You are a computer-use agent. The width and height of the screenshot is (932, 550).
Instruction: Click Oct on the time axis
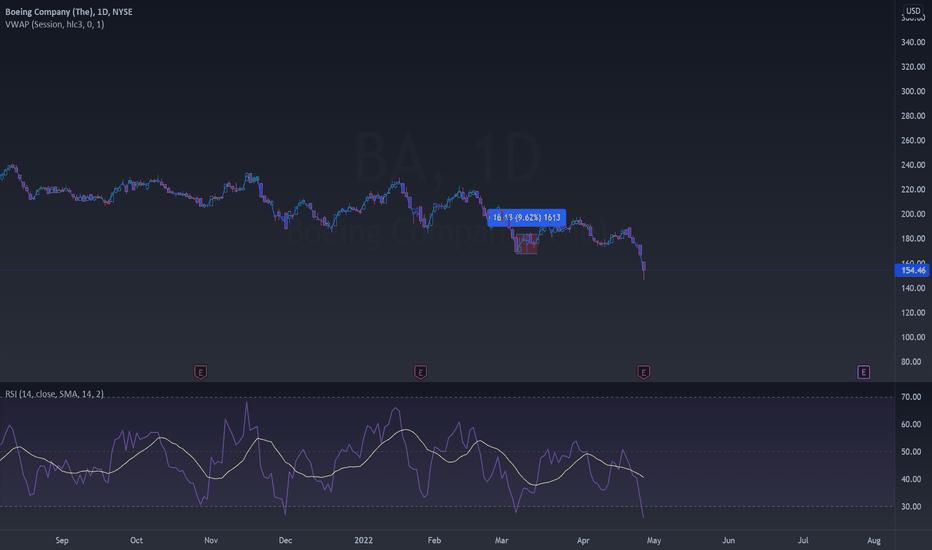click(136, 540)
